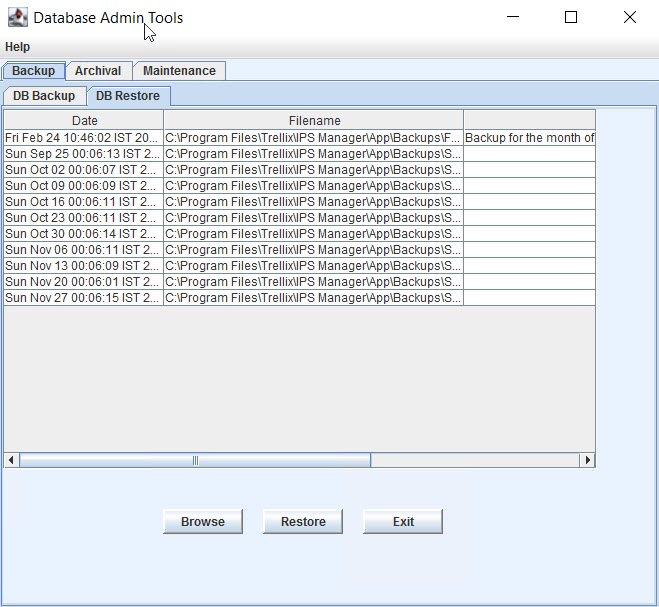Click the Restore button

[x=303, y=522]
